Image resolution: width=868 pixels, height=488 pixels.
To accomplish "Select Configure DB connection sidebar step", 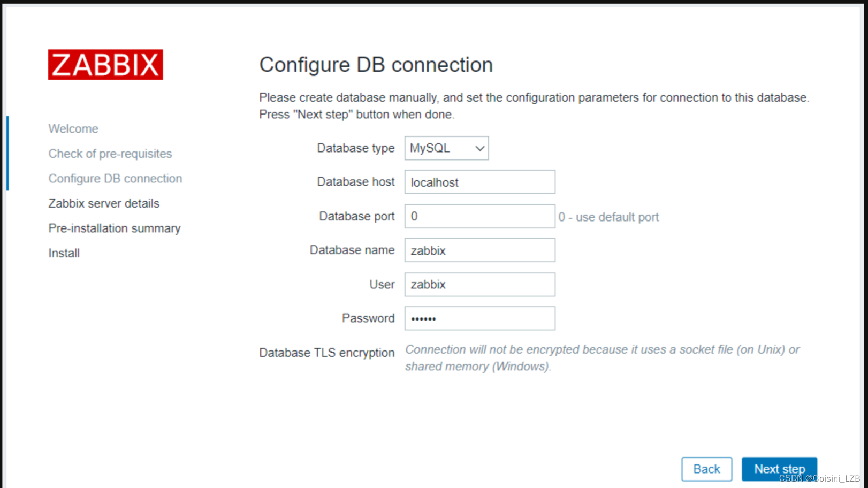I will click(x=115, y=179).
